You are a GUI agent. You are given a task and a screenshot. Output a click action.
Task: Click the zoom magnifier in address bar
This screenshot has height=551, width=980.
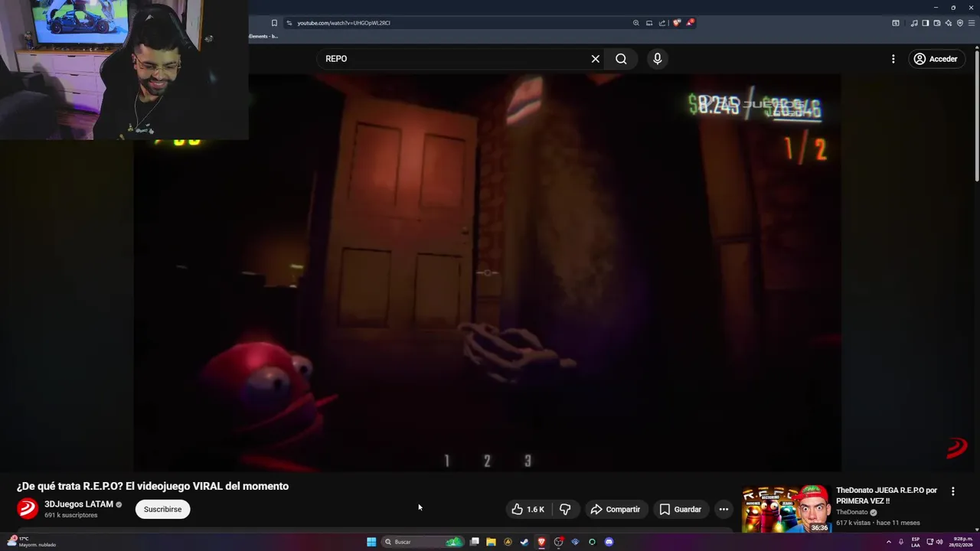(x=635, y=23)
